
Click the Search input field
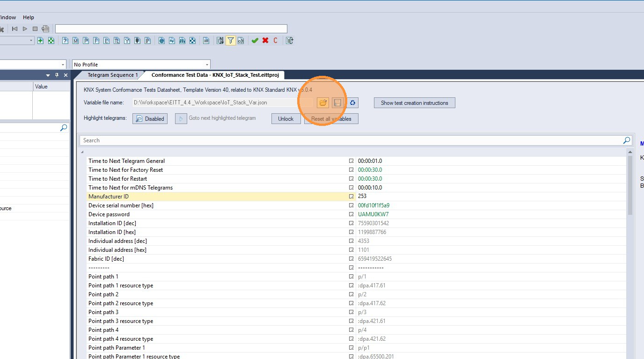[x=351, y=140]
